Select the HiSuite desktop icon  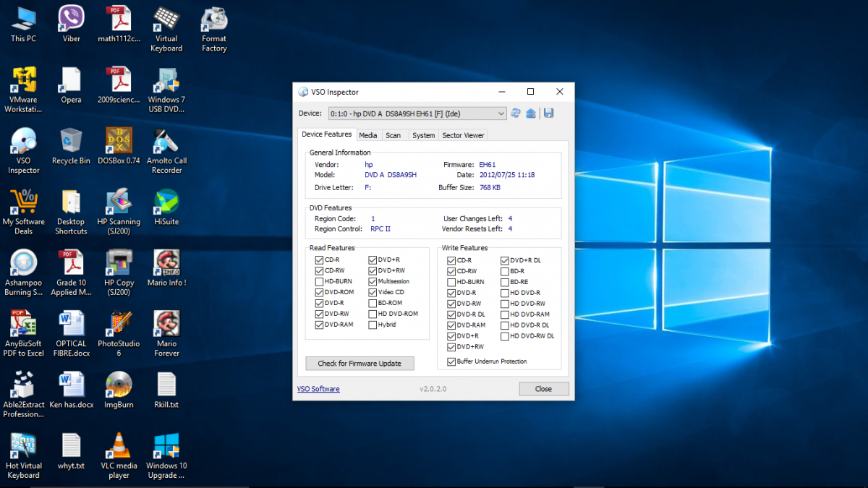coord(166,207)
